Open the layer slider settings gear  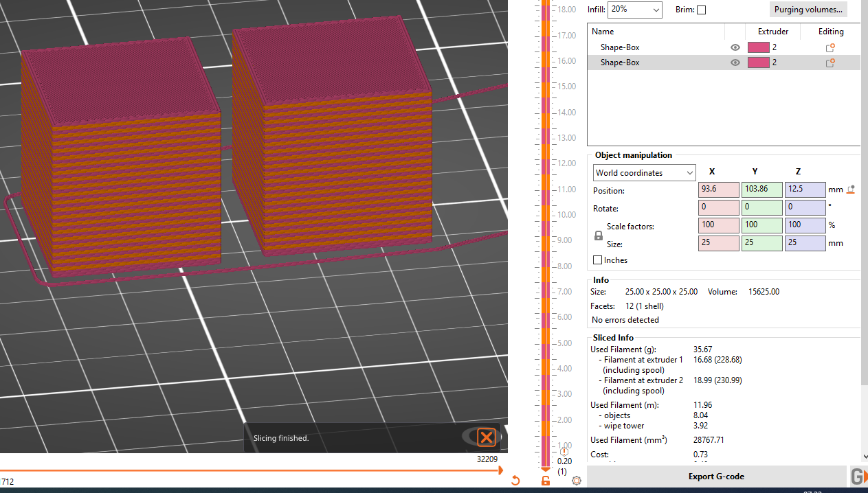(x=577, y=481)
